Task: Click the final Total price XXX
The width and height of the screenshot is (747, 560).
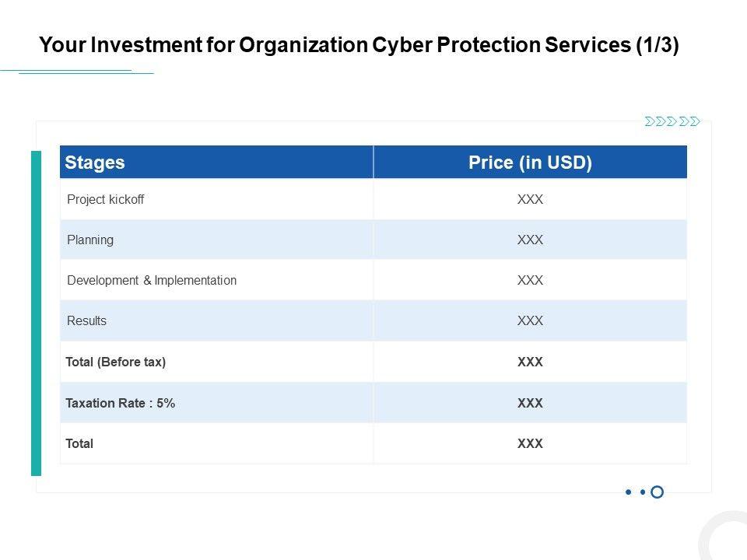Action: coord(530,443)
